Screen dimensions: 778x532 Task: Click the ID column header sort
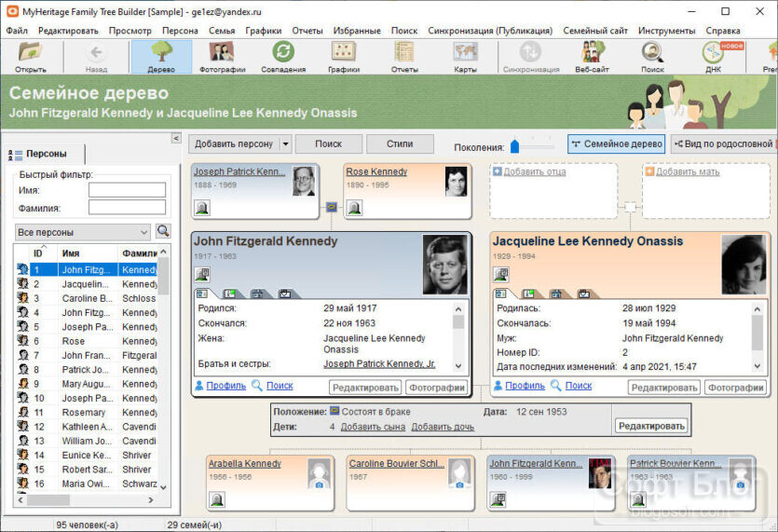pyautogui.click(x=38, y=253)
